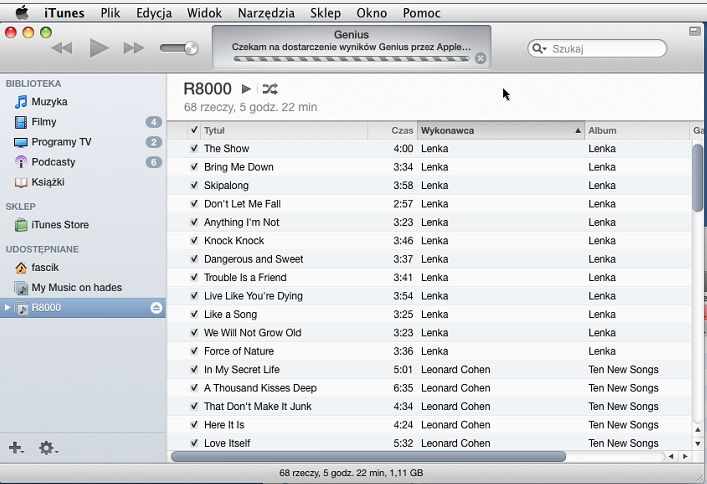Click the scroll left arrow
This screenshot has width=707, height=484.
pyautogui.click(x=671, y=456)
